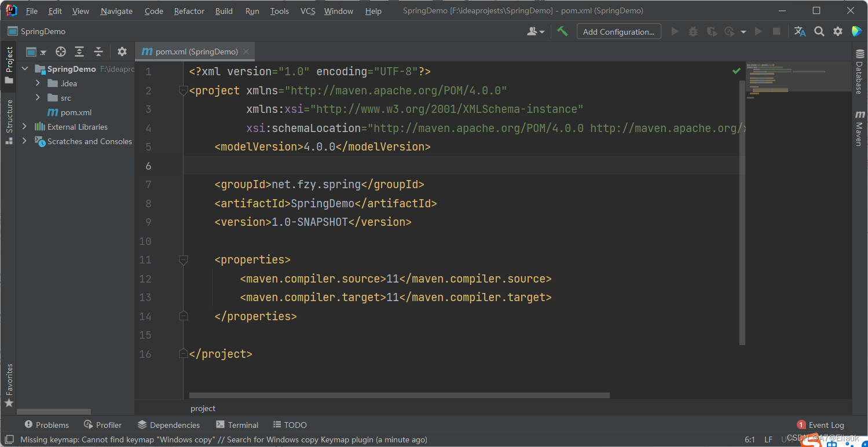The height and width of the screenshot is (447, 868).
Task: Open IDE Settings gear icon in toolbar
Action: (x=837, y=31)
